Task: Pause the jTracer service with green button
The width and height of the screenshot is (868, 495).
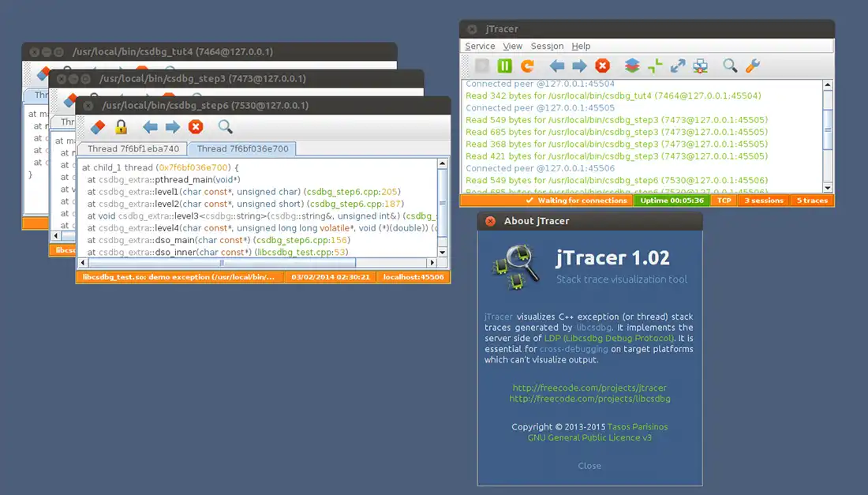Action: pyautogui.click(x=504, y=66)
